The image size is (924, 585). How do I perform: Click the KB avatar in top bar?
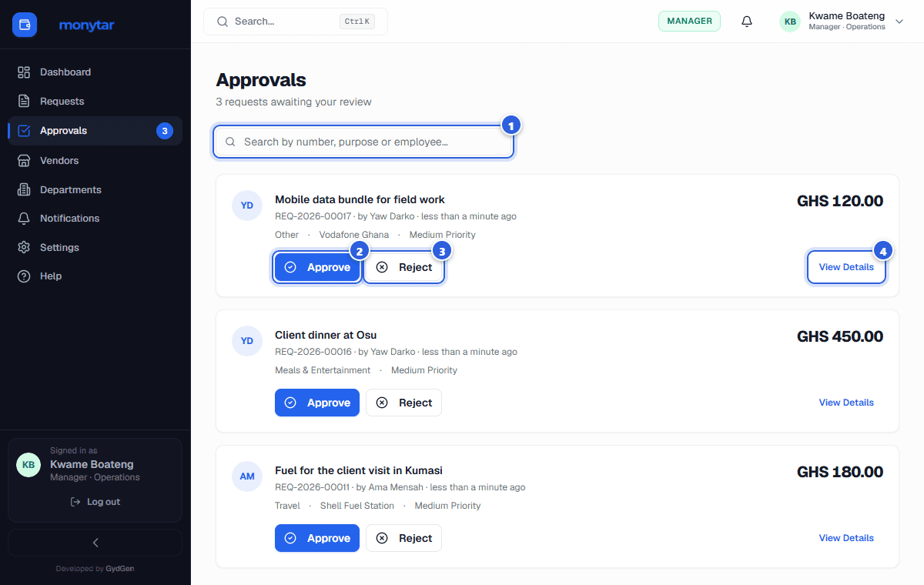click(x=790, y=22)
